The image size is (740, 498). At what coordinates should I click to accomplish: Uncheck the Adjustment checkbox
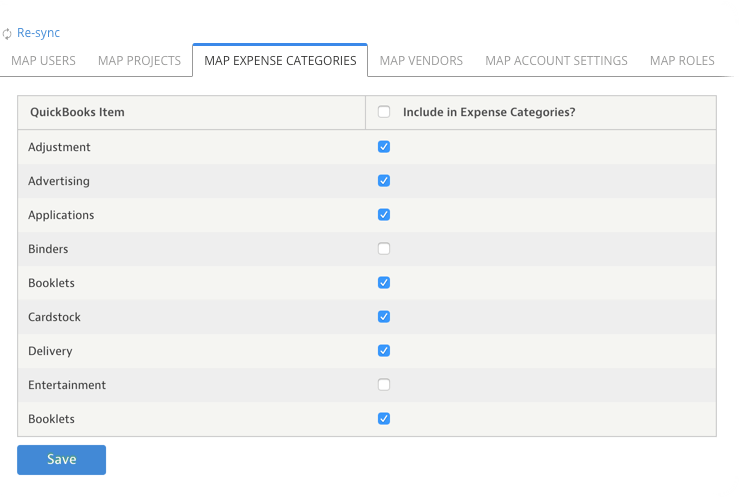pos(384,147)
